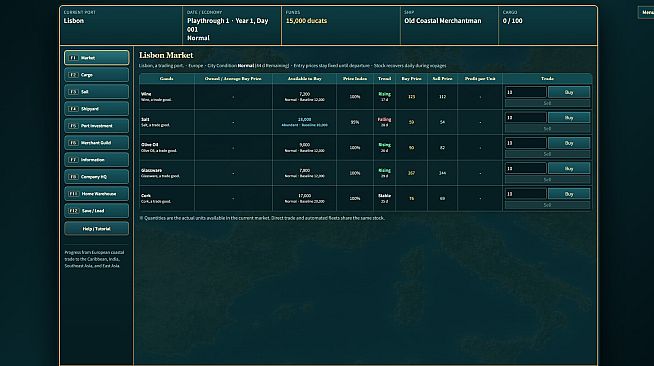Focus the Glassware quantity field
This screenshot has width=654, height=366.
coord(526,168)
